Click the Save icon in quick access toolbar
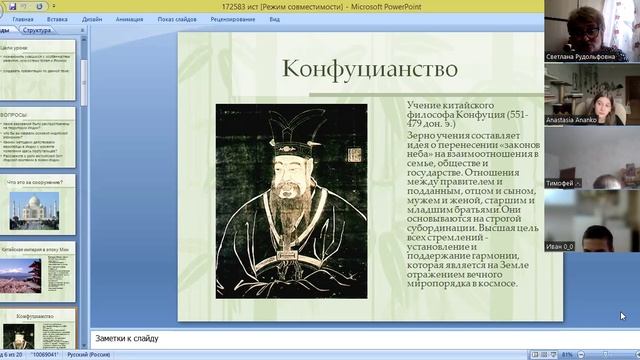Viewport: 640px width, 360px height. 12,7
